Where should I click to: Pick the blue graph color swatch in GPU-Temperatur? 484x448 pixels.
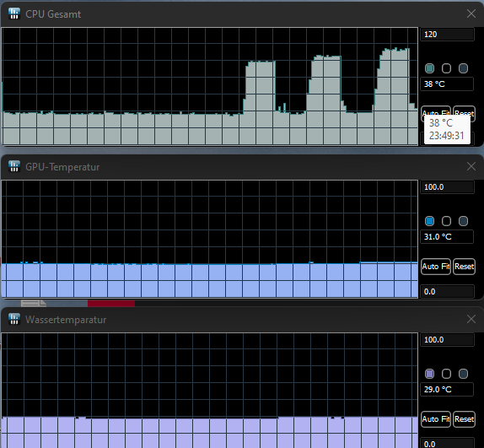point(429,221)
